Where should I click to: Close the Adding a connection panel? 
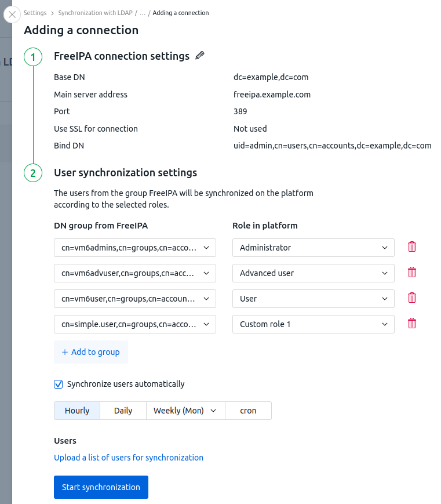(x=12, y=14)
